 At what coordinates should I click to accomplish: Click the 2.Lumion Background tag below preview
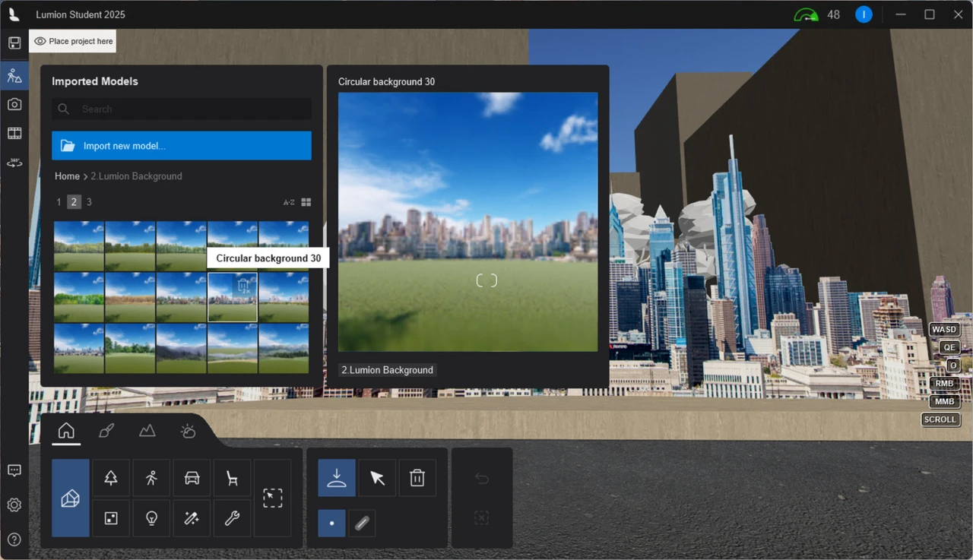point(387,370)
